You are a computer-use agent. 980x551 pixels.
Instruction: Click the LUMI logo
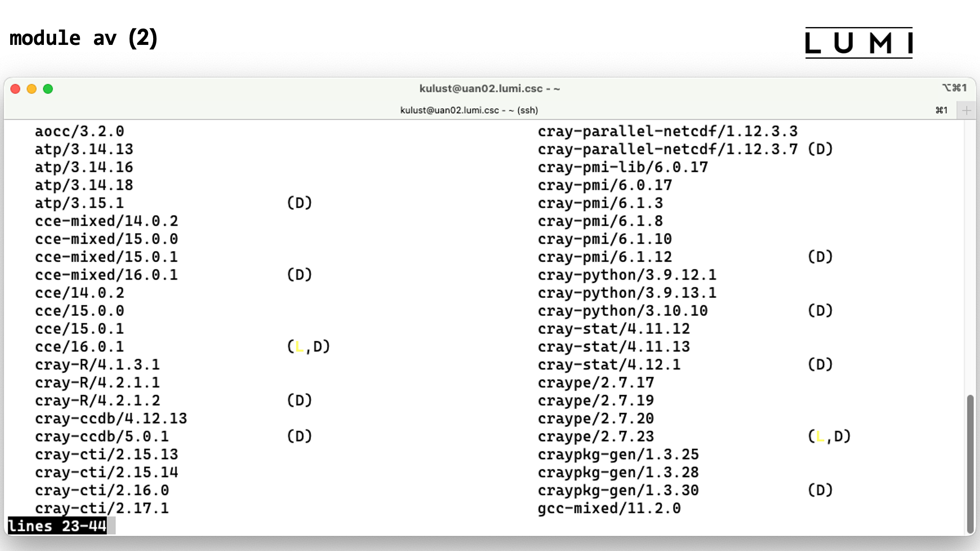pyautogui.click(x=859, y=43)
